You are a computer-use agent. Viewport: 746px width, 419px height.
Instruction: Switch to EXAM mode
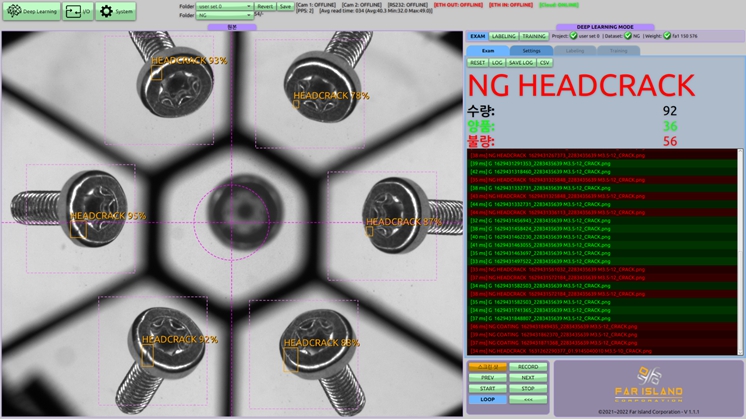[478, 36]
